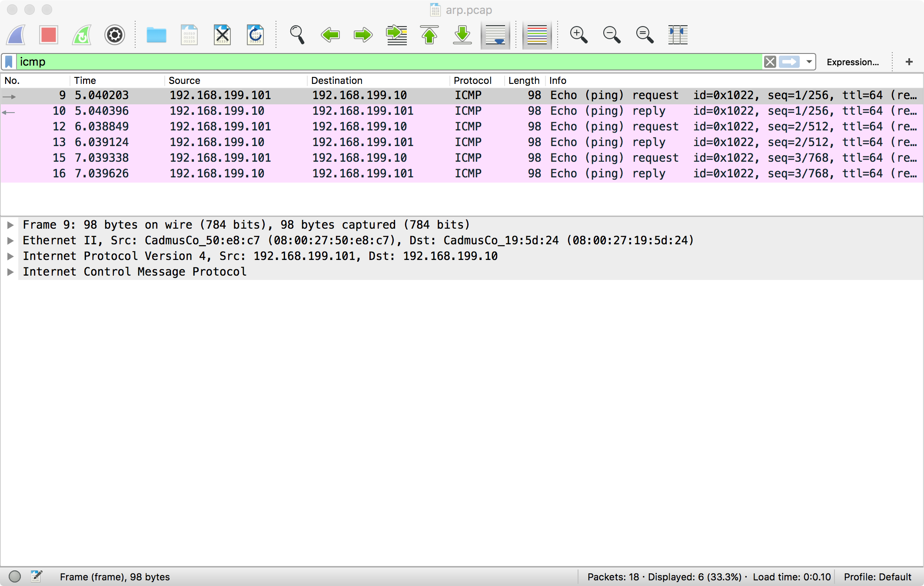Open capture options gear icon
This screenshot has width=924, height=586.
[x=115, y=35]
